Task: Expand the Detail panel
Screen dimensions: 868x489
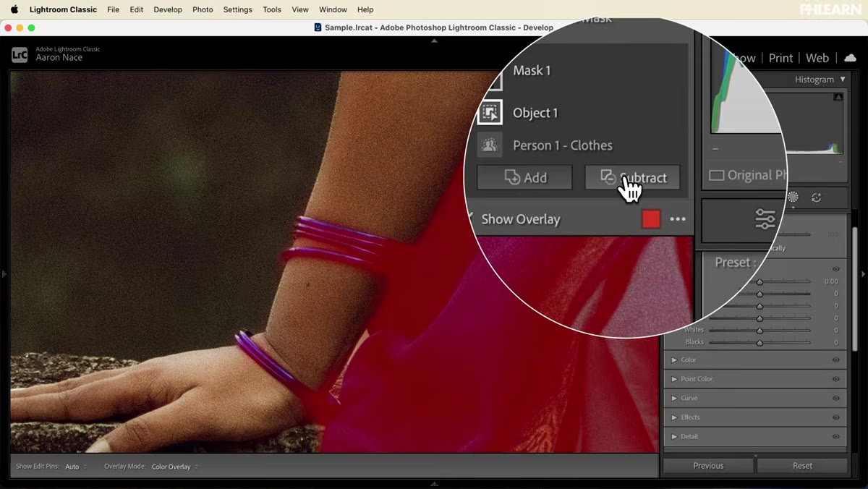Action: [x=674, y=436]
